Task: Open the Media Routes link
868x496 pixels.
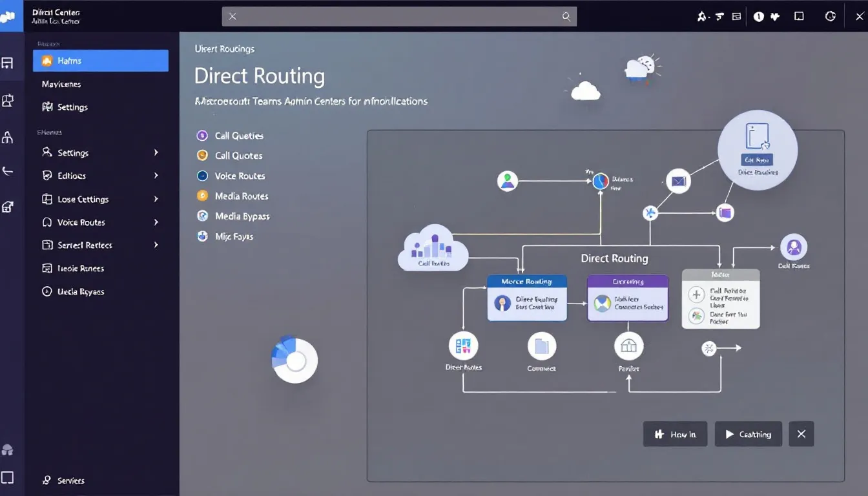Action: 242,196
